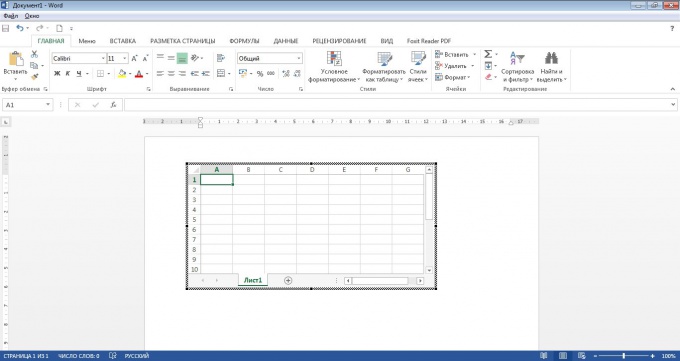Toggle italic К formatting
Screen dimensions: 680x361
[68, 74]
